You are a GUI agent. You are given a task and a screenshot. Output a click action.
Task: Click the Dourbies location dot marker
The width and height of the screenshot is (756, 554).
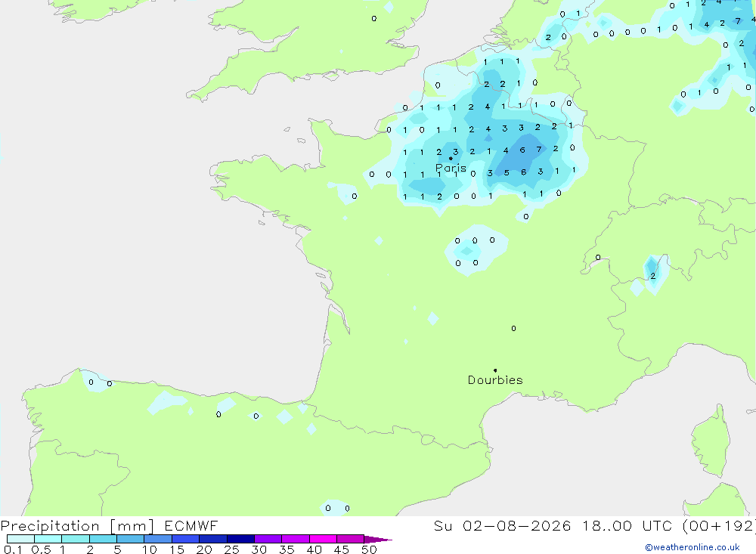click(495, 370)
